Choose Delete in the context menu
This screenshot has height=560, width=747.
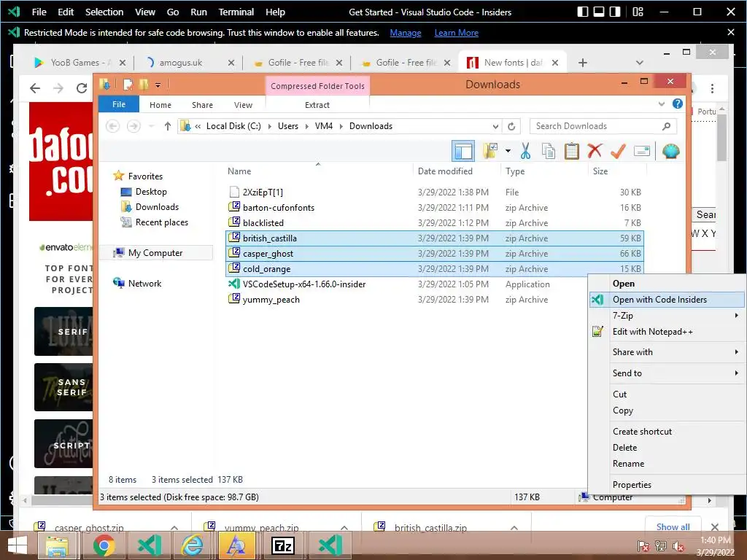click(x=667, y=448)
